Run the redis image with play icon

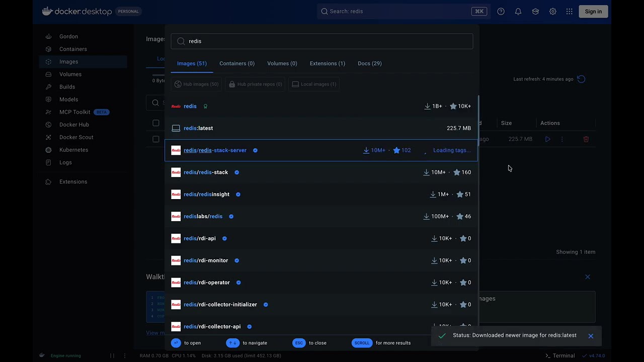(x=548, y=139)
